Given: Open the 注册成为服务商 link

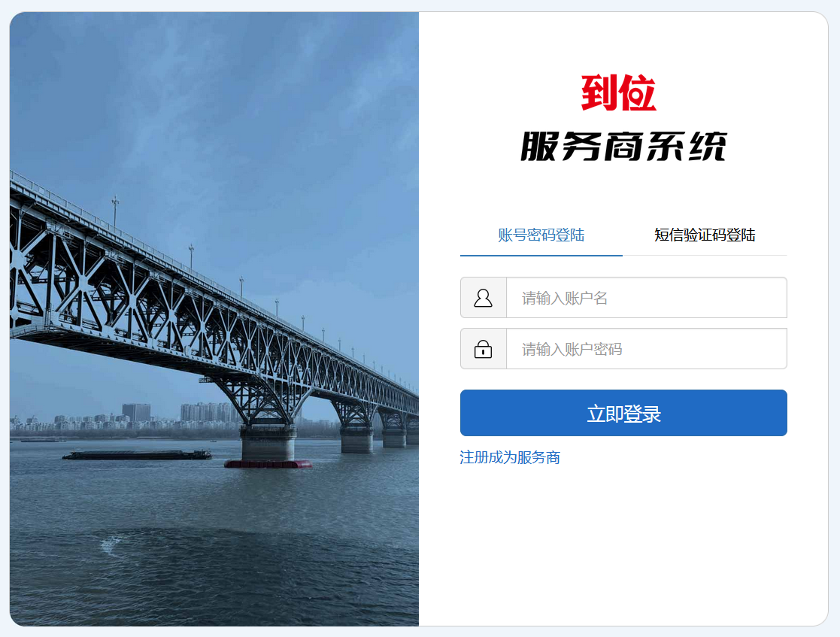Looking at the screenshot, I should point(510,457).
